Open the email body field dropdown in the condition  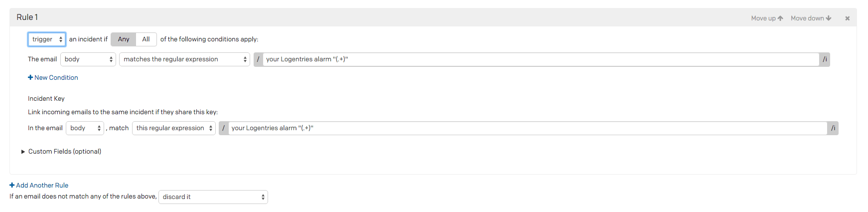pyautogui.click(x=88, y=59)
